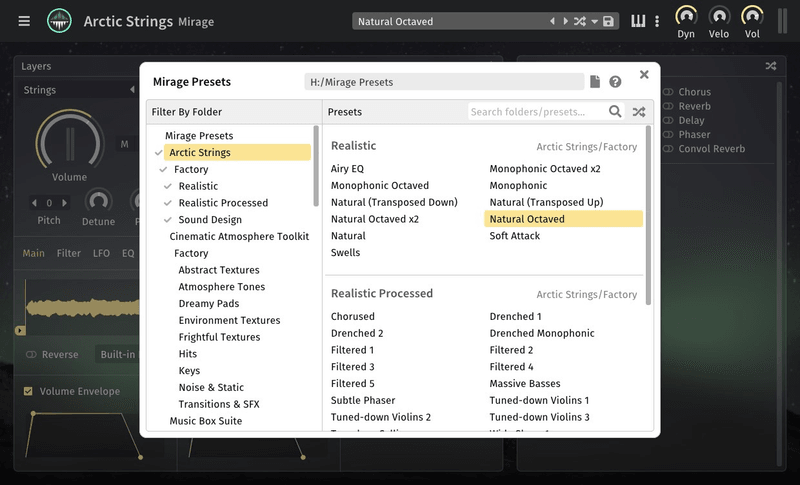Viewport: 800px width, 485px height.
Task: Open the three-dot options menu
Action: tap(657, 21)
